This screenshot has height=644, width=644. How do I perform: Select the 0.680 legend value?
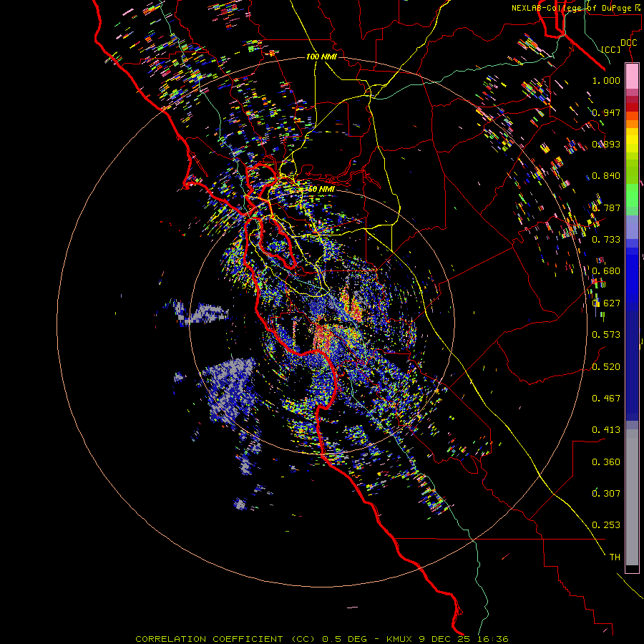(x=606, y=271)
